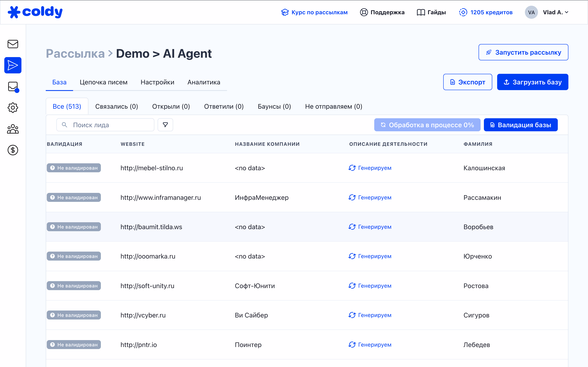Open the dollar billing sidebar icon
588x367 pixels.
[13, 150]
